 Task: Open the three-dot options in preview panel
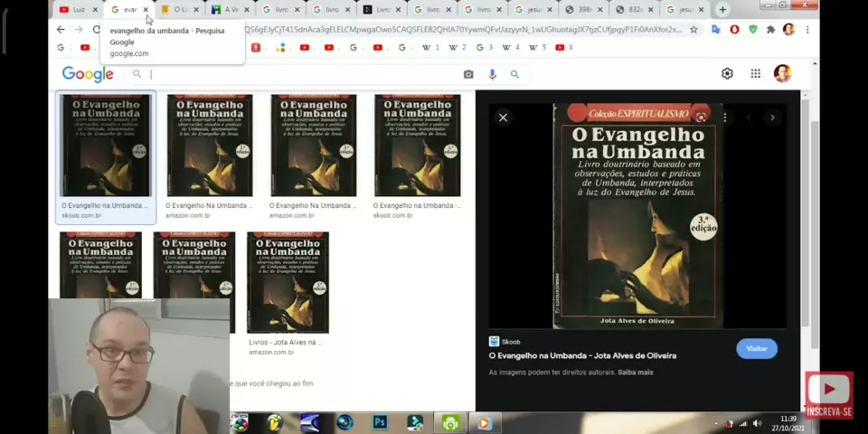coord(724,118)
